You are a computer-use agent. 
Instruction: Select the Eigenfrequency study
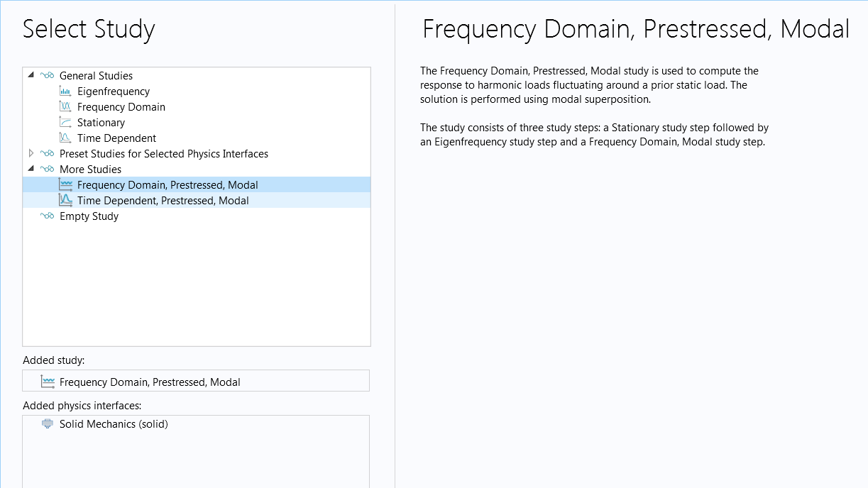coord(114,91)
